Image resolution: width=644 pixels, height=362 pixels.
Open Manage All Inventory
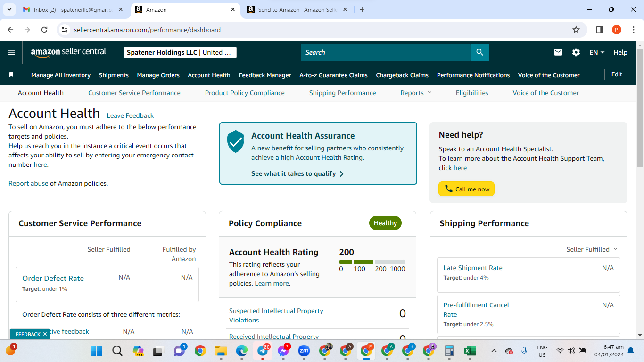point(61,75)
